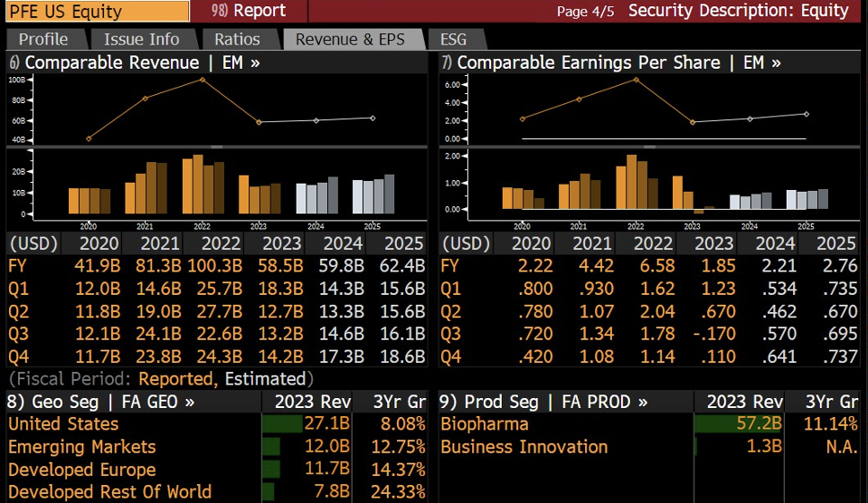
Task: Click the 2022 peak point on revenue line chart
Action: (x=203, y=80)
